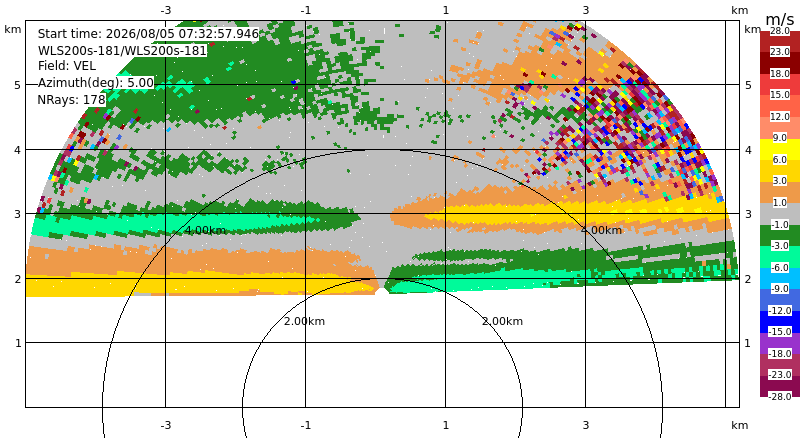The height and width of the screenshot is (438, 800).
Task: Click the m/s colorbar unit title
Action: tap(780, 20)
